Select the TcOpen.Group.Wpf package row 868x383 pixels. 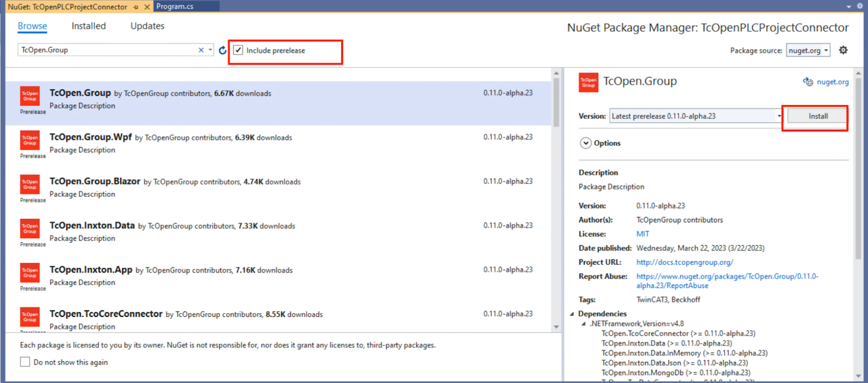coord(278,148)
